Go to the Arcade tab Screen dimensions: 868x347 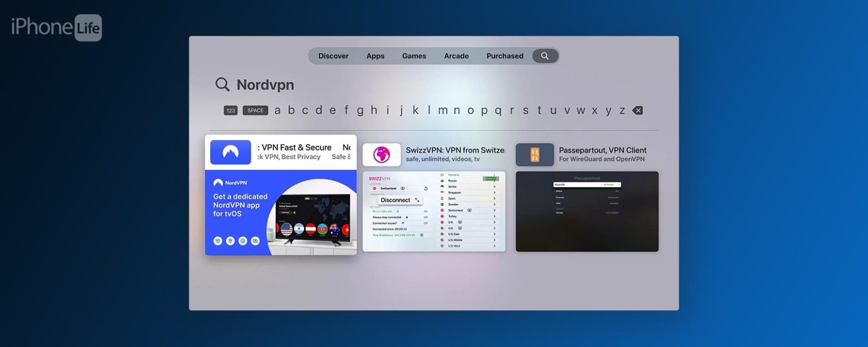tap(456, 56)
